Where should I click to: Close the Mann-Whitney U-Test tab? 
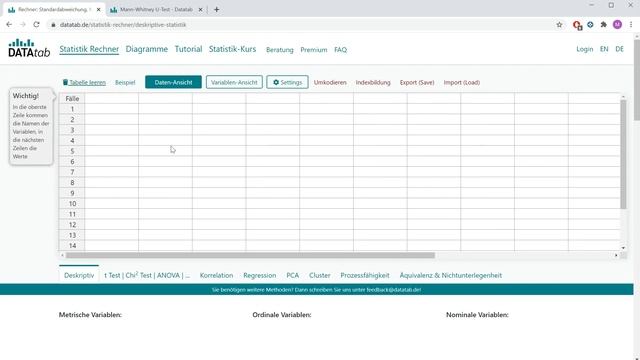(200, 9)
